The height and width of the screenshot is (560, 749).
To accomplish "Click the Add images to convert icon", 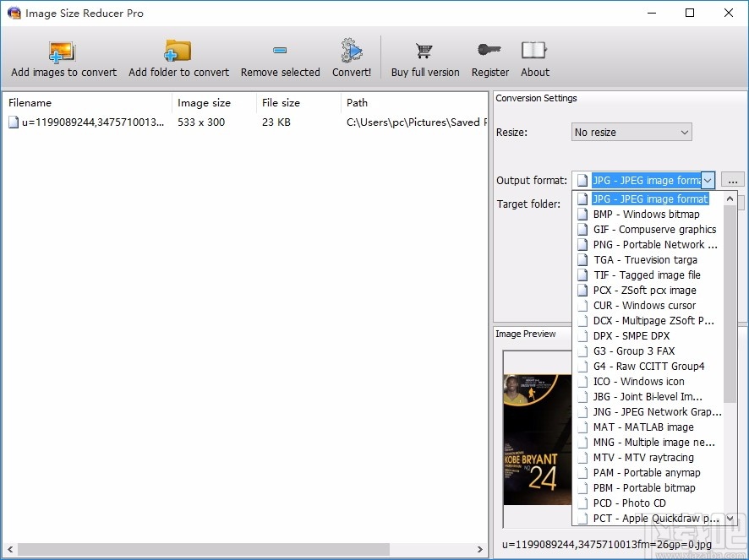I will 63,51.
